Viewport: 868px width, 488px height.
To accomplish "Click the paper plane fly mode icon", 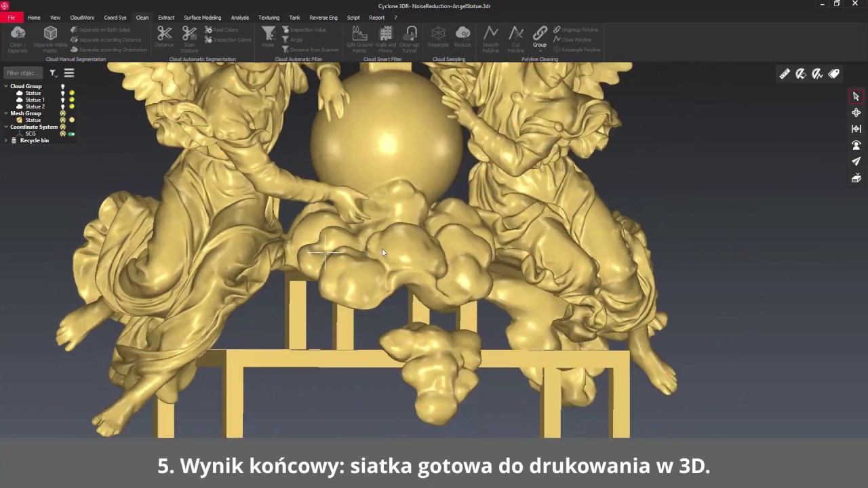I will tap(856, 161).
